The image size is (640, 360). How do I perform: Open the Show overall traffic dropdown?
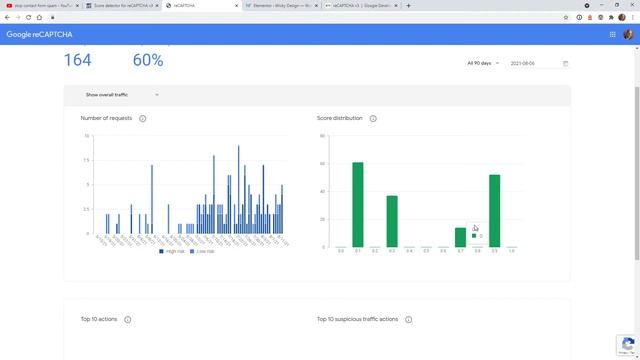(x=122, y=95)
